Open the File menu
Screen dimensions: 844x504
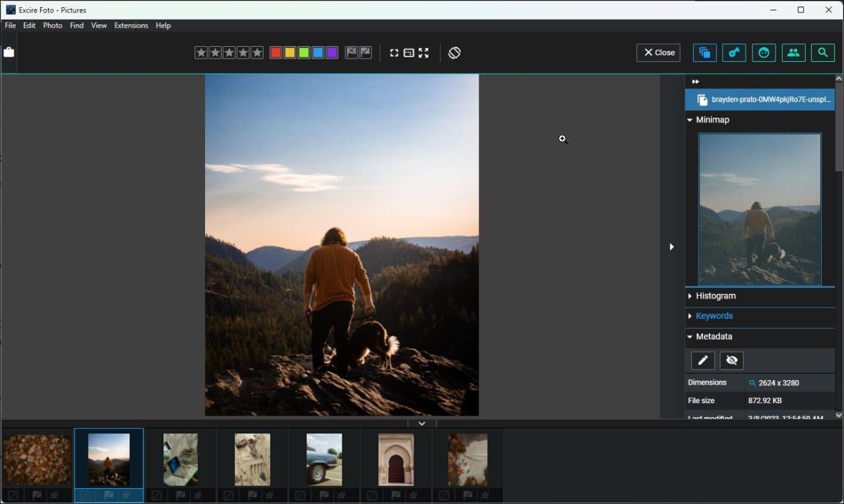tap(11, 26)
